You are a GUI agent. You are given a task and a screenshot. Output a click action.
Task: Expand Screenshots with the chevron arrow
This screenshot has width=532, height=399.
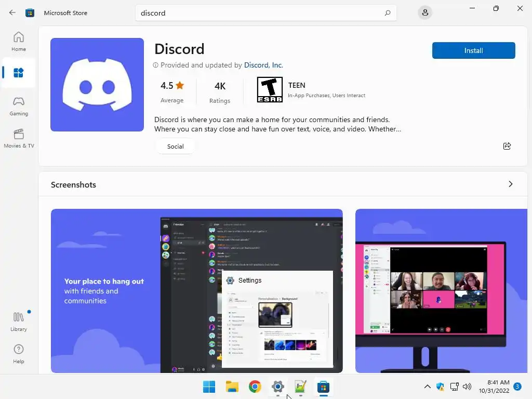[x=511, y=184]
